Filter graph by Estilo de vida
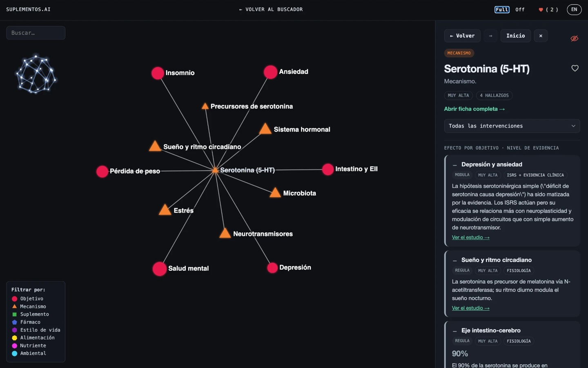588x368 pixels. point(36,330)
